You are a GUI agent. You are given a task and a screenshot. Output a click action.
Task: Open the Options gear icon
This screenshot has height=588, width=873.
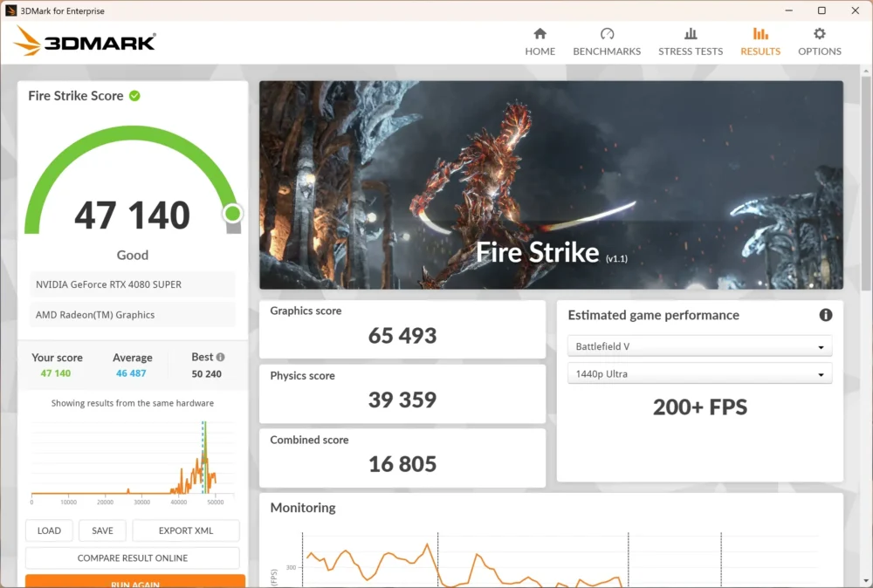coord(819,34)
